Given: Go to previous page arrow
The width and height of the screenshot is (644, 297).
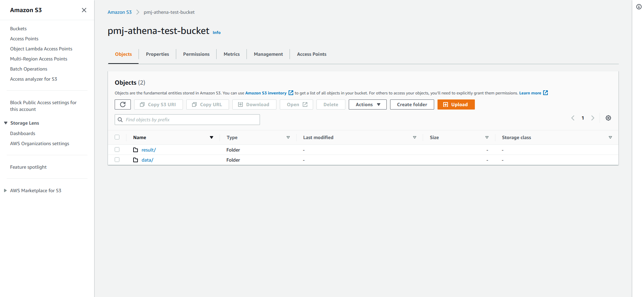Looking at the screenshot, I should pyautogui.click(x=573, y=118).
